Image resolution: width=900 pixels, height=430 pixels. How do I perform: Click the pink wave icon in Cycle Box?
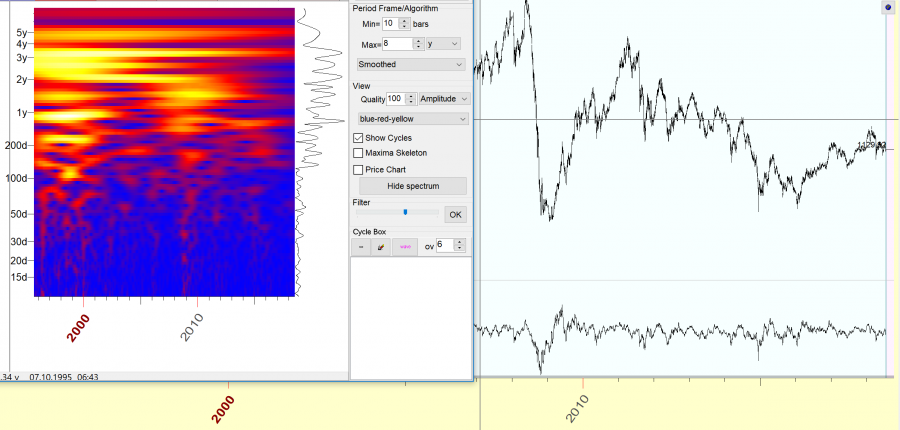pos(405,245)
